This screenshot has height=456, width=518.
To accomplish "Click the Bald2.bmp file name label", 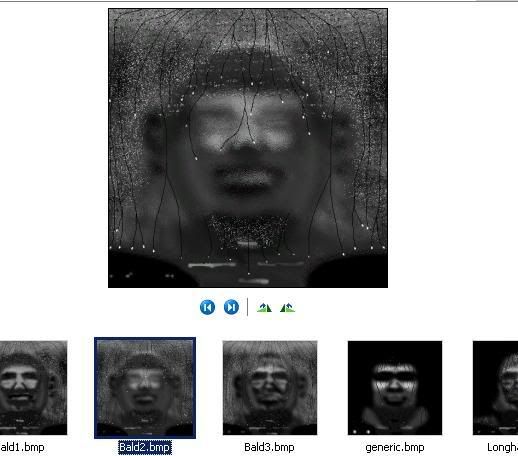I will tap(145, 447).
